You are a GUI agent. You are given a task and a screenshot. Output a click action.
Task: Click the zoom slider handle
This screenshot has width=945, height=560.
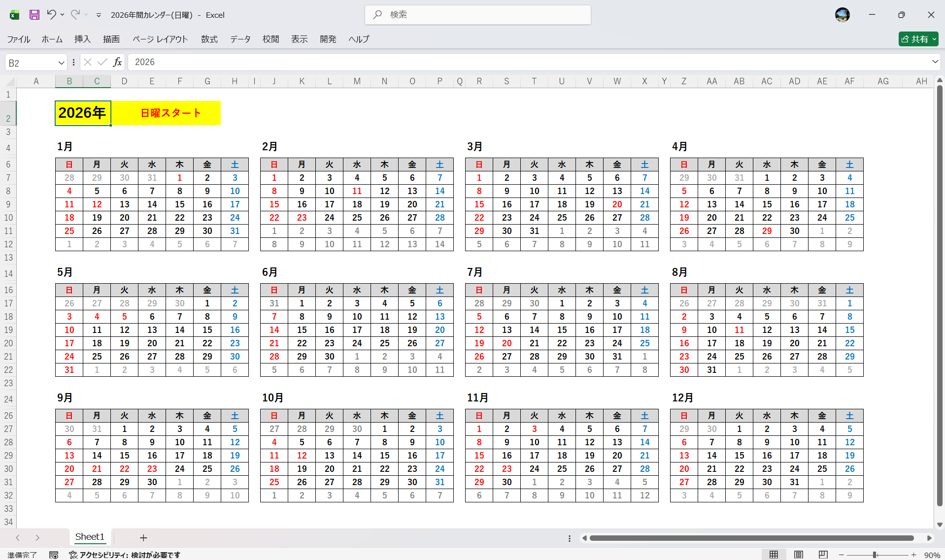tap(875, 555)
